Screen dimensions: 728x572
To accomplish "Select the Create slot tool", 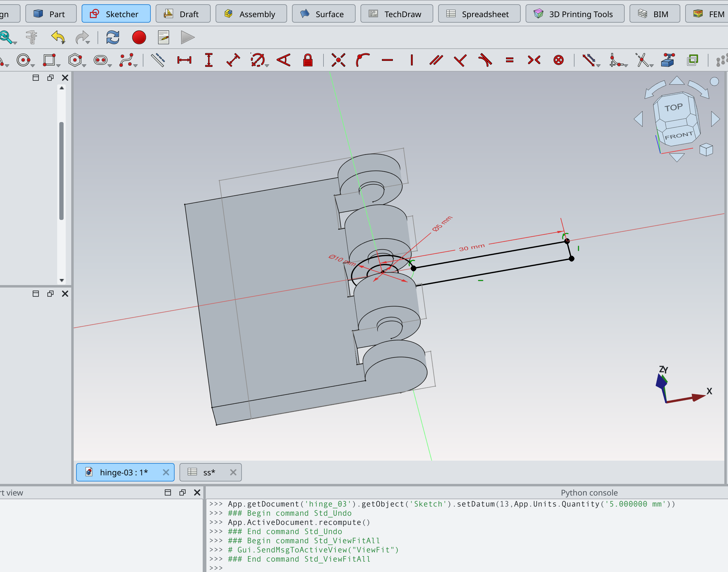I will click(x=100, y=60).
